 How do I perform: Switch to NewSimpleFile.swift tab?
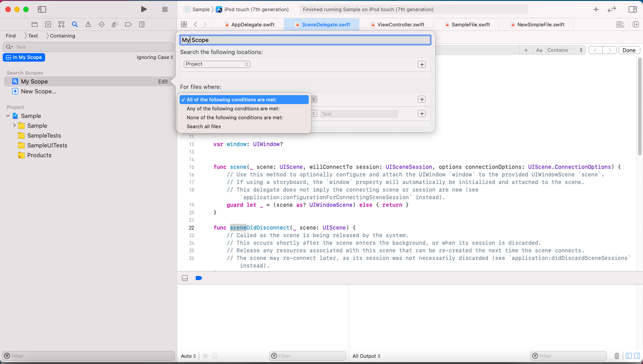coord(537,25)
